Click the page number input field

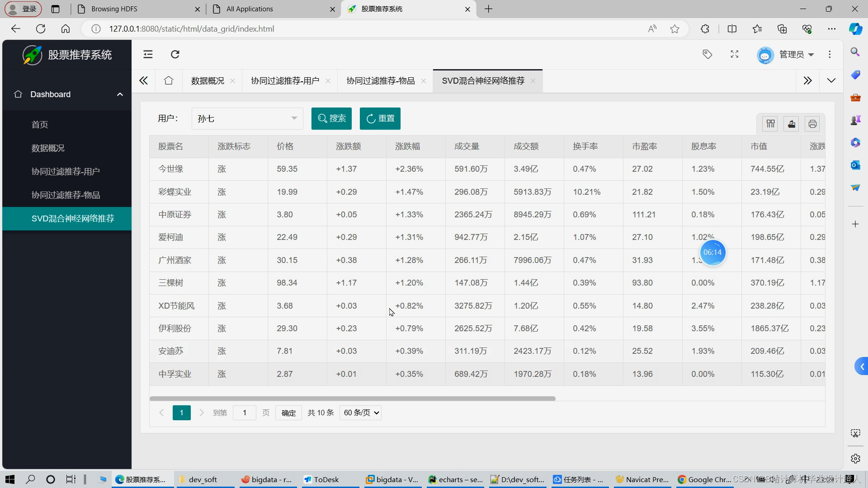click(245, 413)
